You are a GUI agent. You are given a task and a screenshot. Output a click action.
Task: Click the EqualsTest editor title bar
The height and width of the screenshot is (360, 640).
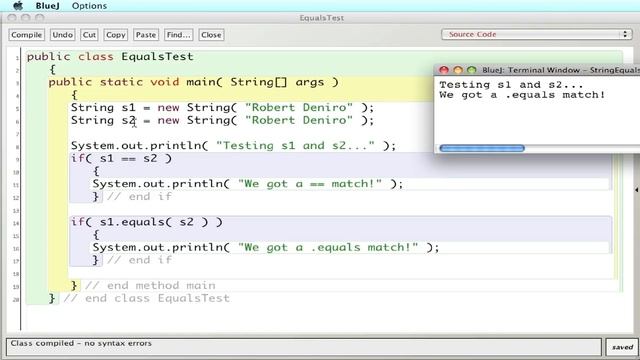(x=321, y=18)
